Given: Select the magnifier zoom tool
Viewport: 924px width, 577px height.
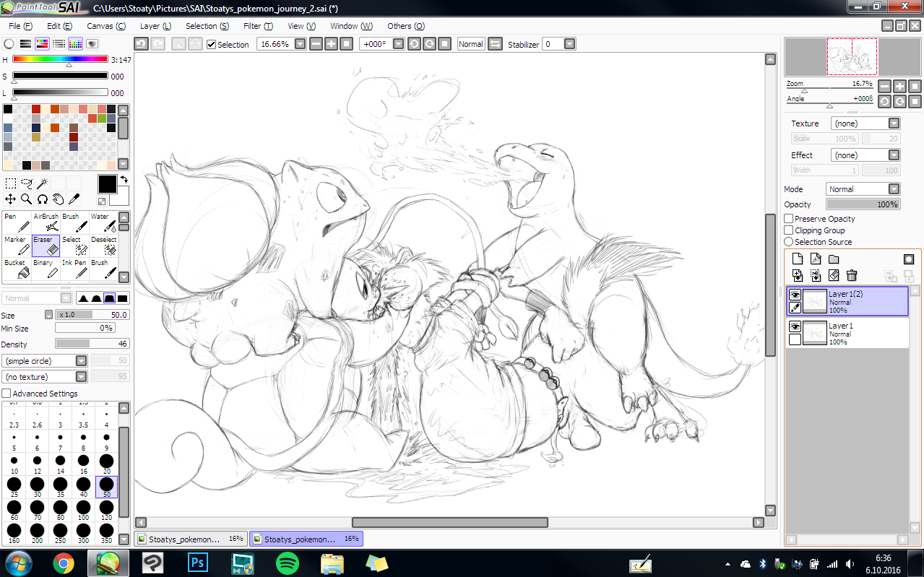Looking at the screenshot, I should (x=26, y=199).
